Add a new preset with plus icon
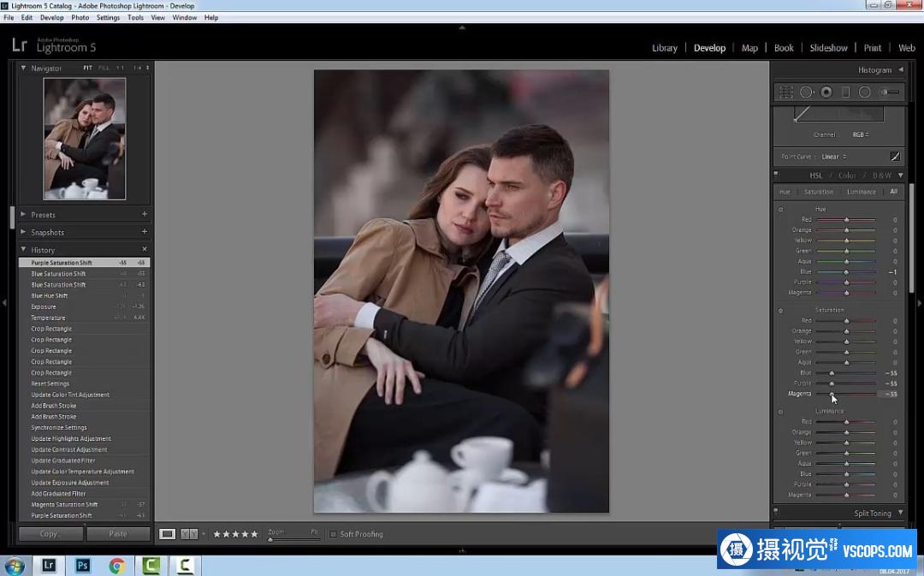924x576 pixels. [x=145, y=214]
